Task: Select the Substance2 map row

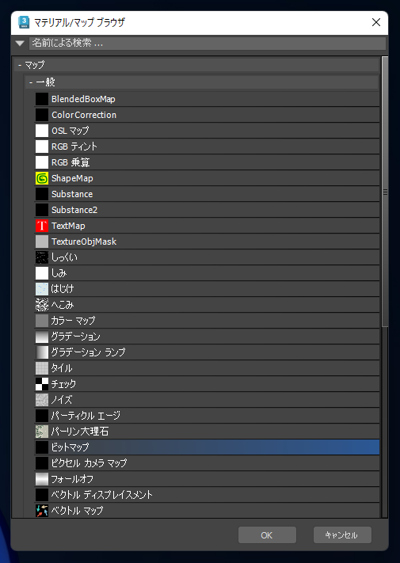Action: pyautogui.click(x=207, y=210)
